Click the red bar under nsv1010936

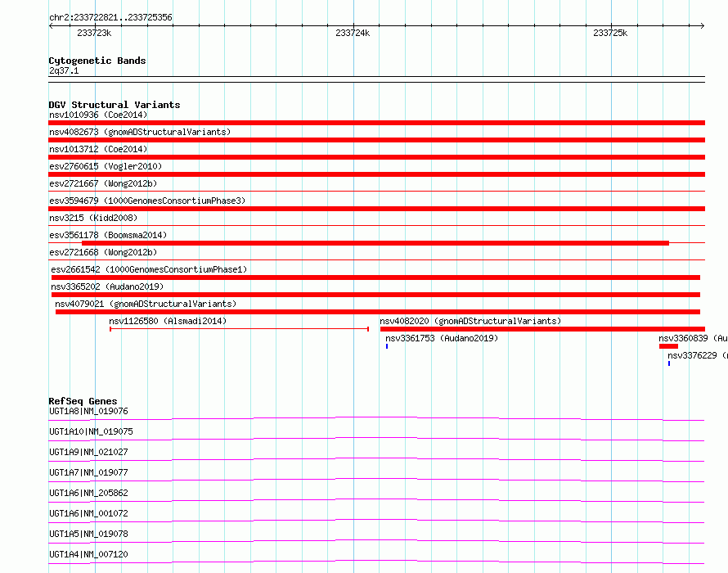[x=376, y=123]
